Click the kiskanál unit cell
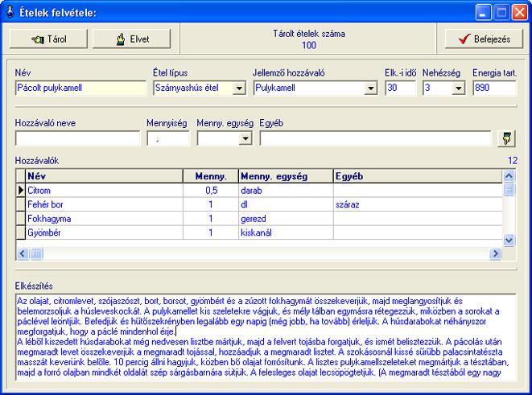Screen dimensions: 532x395 pyautogui.click(x=286, y=232)
